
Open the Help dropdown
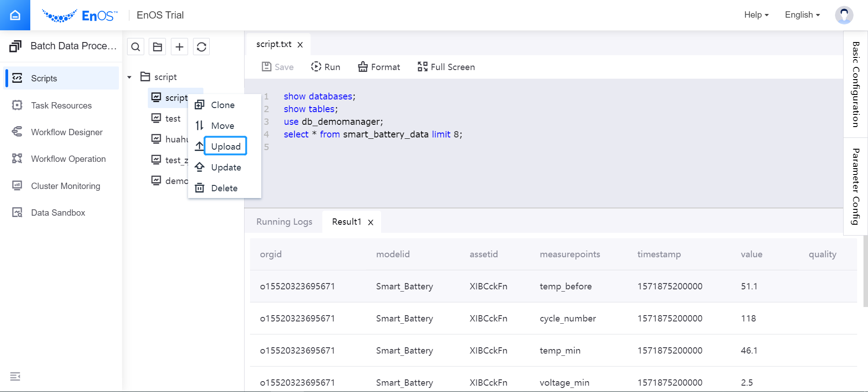[x=756, y=15]
